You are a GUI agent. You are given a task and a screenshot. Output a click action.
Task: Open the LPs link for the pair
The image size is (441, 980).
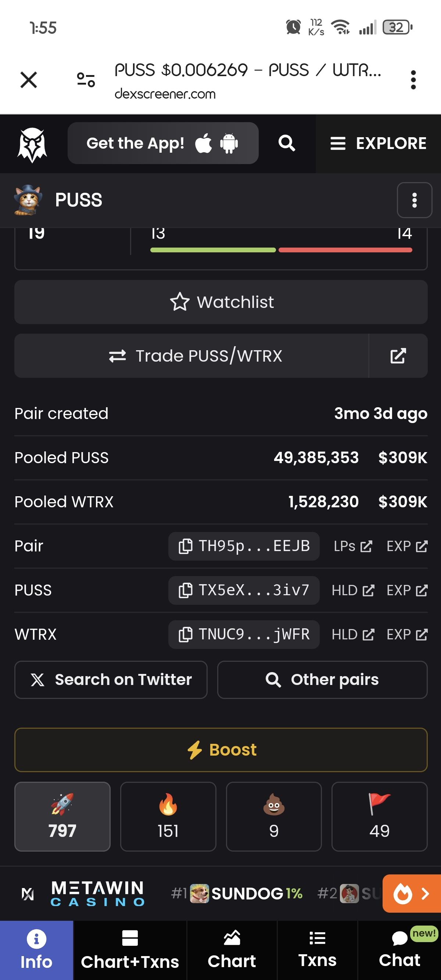352,546
